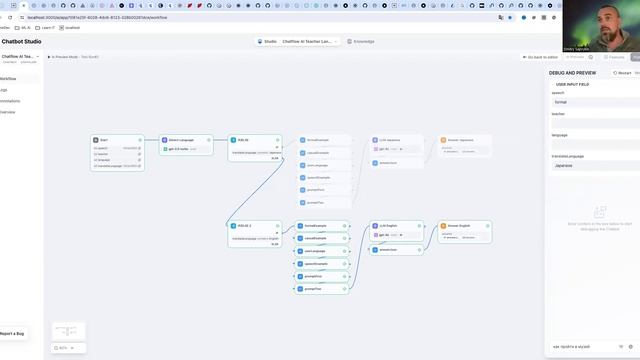Open the ML AI bookmarks folder
Viewport: 640px width, 360px height.
pyautogui.click(x=23, y=28)
